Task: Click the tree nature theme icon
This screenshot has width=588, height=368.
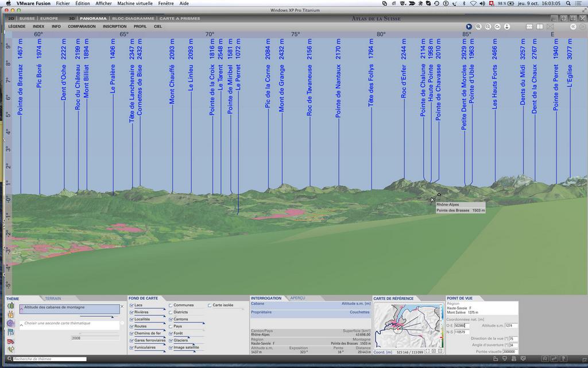Action: coord(10,306)
